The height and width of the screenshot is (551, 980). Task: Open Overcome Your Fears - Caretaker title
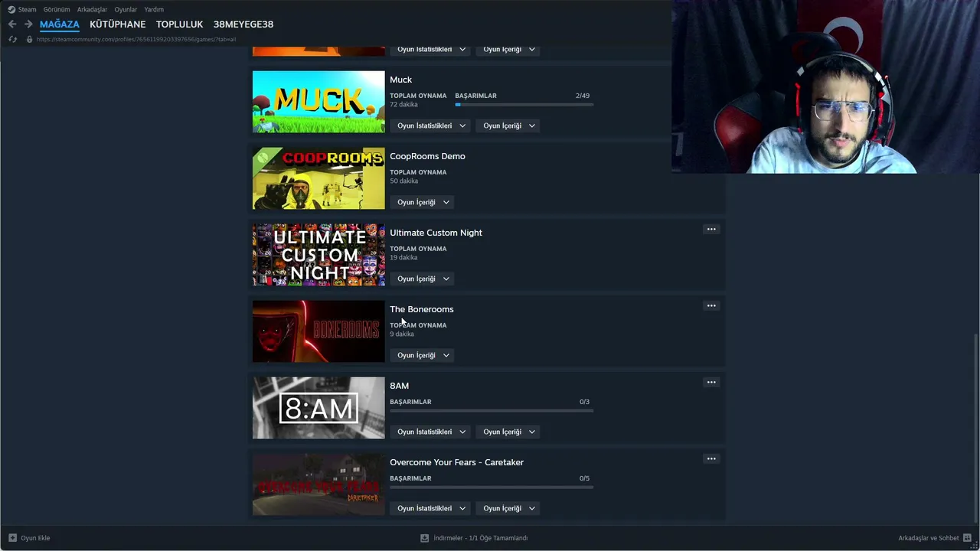click(x=456, y=462)
